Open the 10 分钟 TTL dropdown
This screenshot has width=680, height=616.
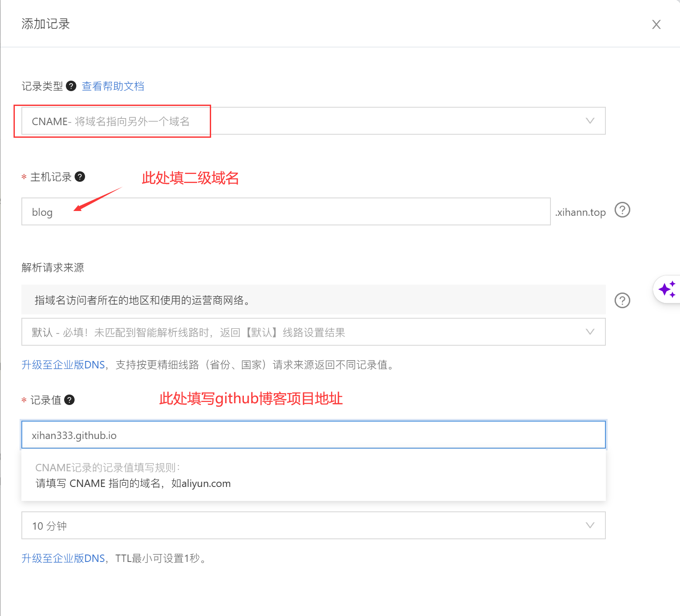(313, 525)
